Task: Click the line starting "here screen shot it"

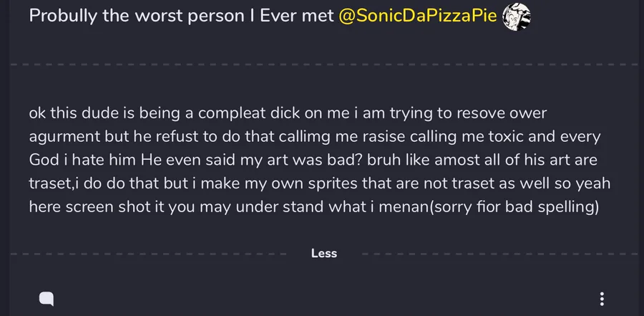Action: tap(313, 207)
